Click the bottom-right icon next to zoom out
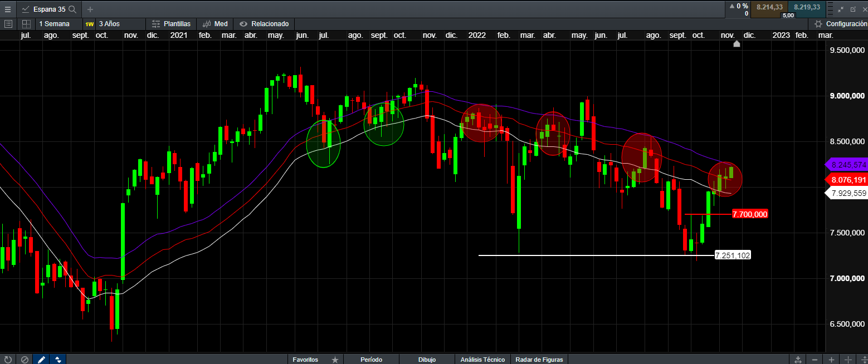The height and width of the screenshot is (364, 868). pyautogui.click(x=798, y=360)
